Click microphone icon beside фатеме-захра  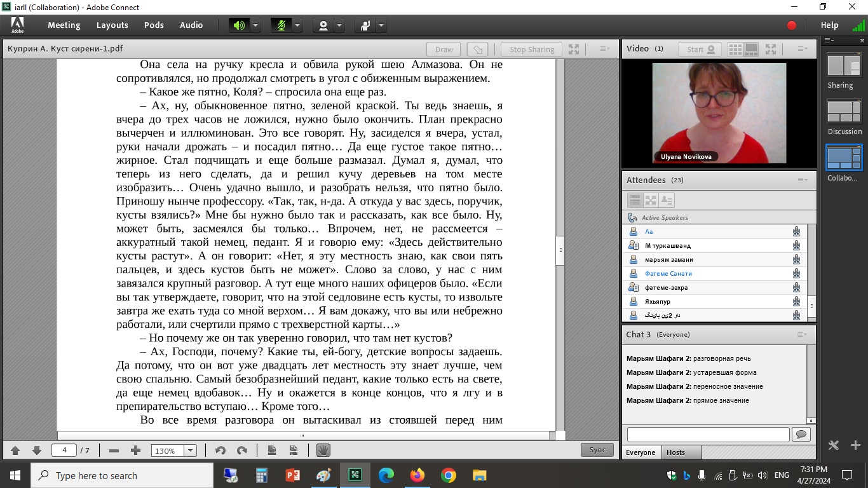pos(796,287)
